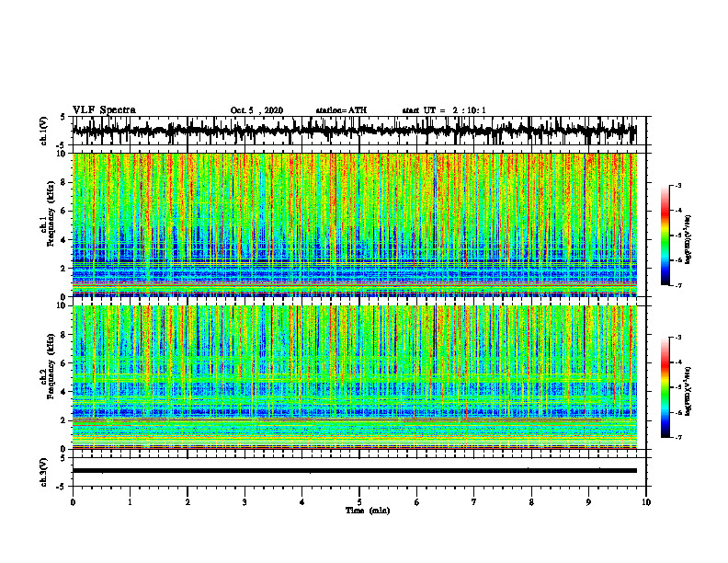Click the ch.1 frequency tick label "4"

click(64, 240)
